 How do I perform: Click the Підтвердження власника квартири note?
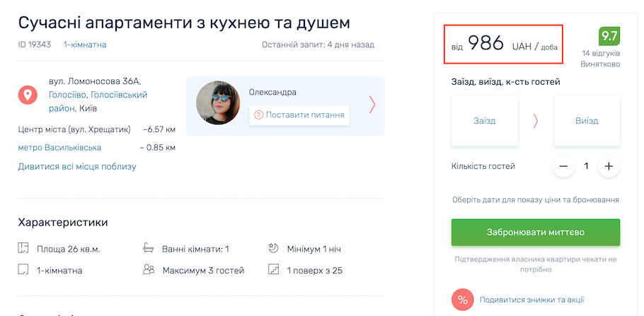[x=536, y=264]
